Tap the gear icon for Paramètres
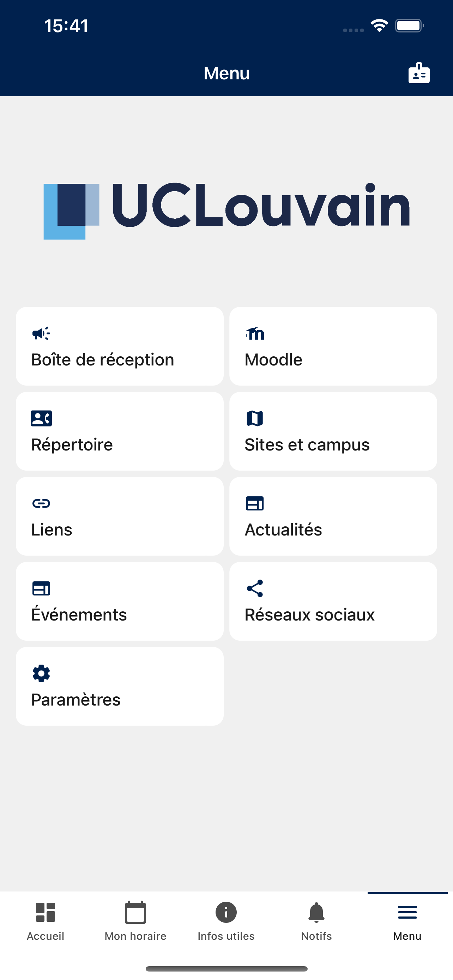This screenshot has height=980, width=453. pos(41,673)
